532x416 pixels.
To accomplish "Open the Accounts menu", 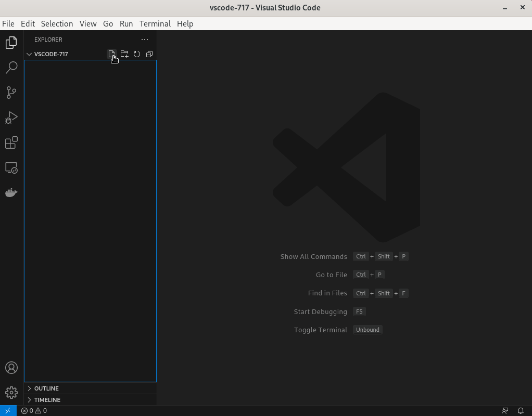I will pos(11,368).
